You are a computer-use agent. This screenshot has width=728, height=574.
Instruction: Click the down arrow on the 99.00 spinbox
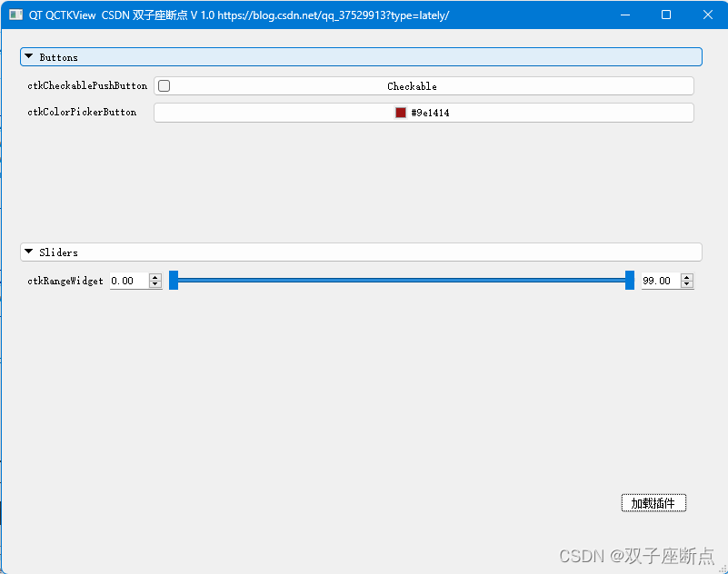[x=687, y=284]
